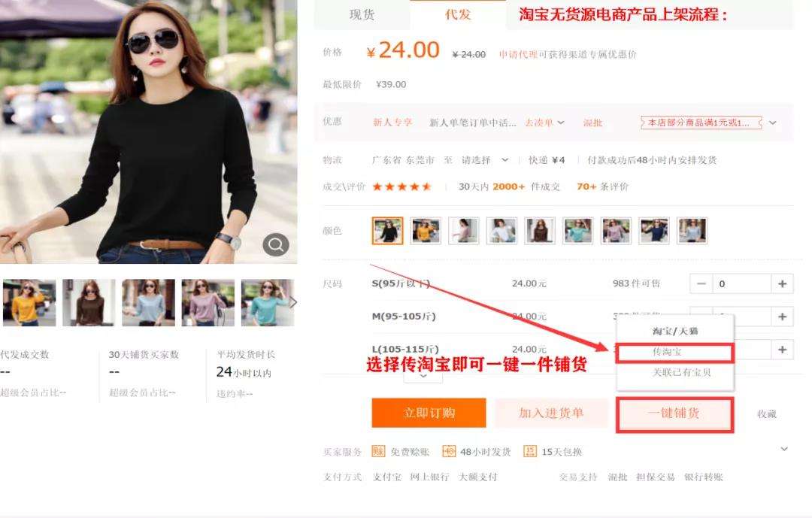Click the next arrow in thumbnail gallery

293,302
